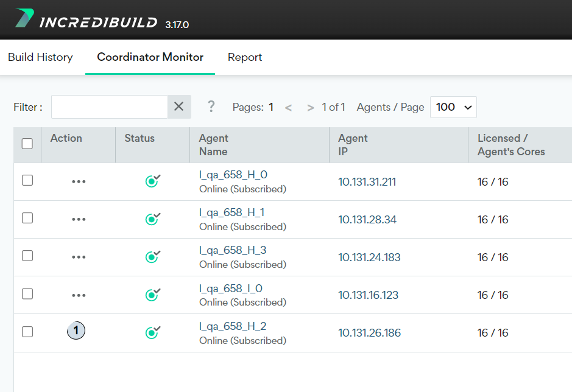Toggle the select-all agents checkbox
Viewport: 572px width, 392px height.
pos(27,142)
